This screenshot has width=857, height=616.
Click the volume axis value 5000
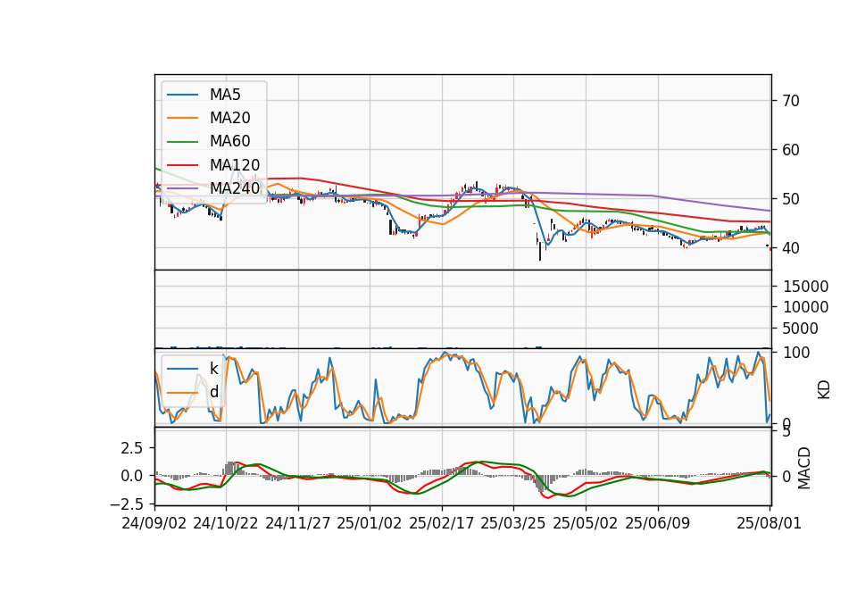(x=801, y=329)
